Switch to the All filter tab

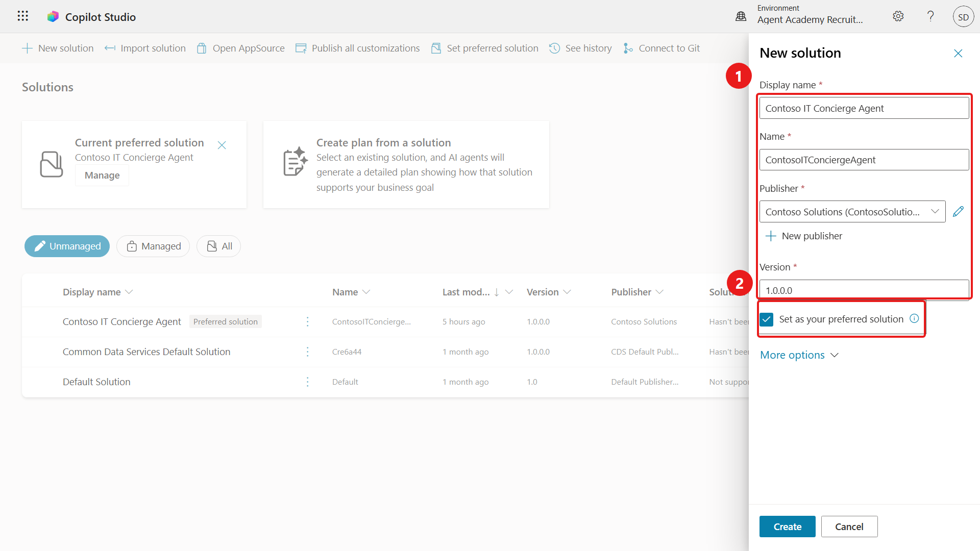click(x=218, y=246)
